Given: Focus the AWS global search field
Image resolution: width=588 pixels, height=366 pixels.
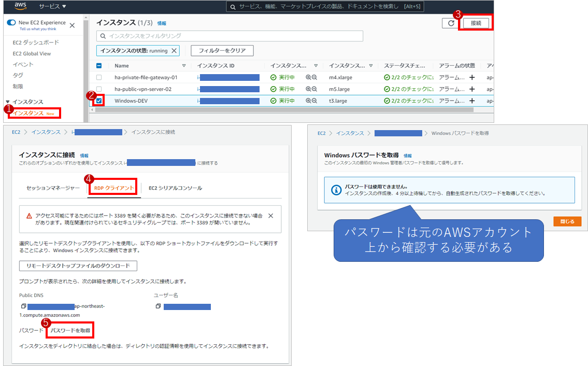Looking at the screenshot, I should point(325,7).
